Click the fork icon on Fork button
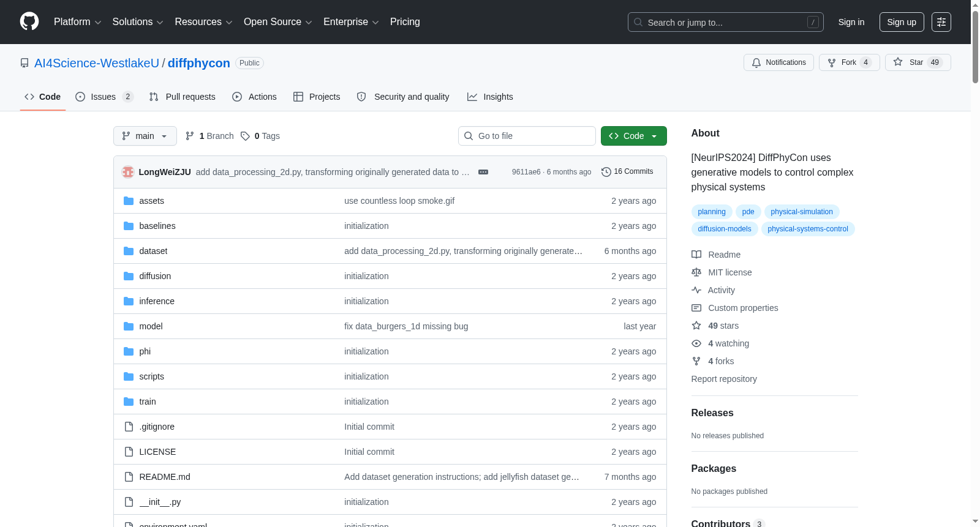 pos(832,62)
